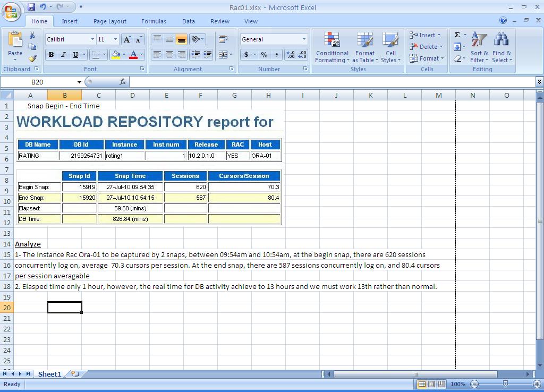Image resolution: width=544 pixels, height=392 pixels.
Task: Click the Merge and Center icon
Action: [x=223, y=55]
